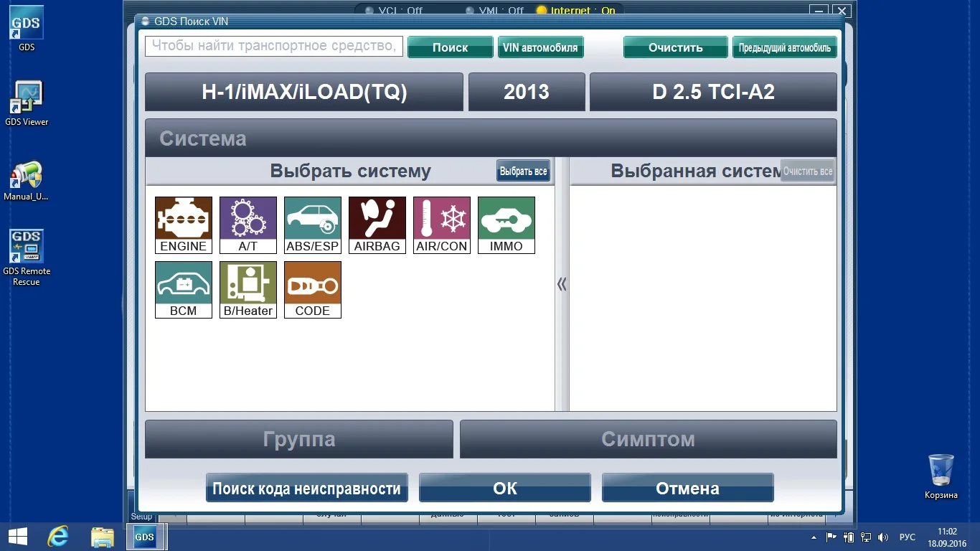Click the Очистить clear button
The width and height of the screenshot is (980, 551).
[676, 47]
